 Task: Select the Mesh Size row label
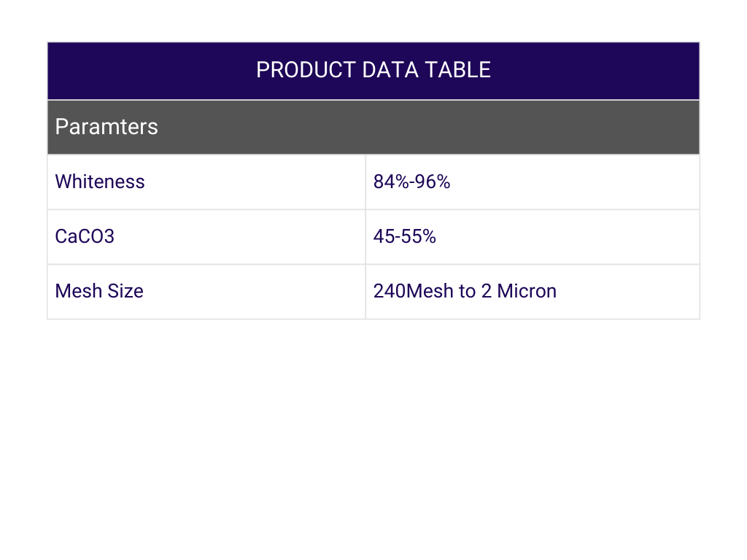[x=99, y=291]
